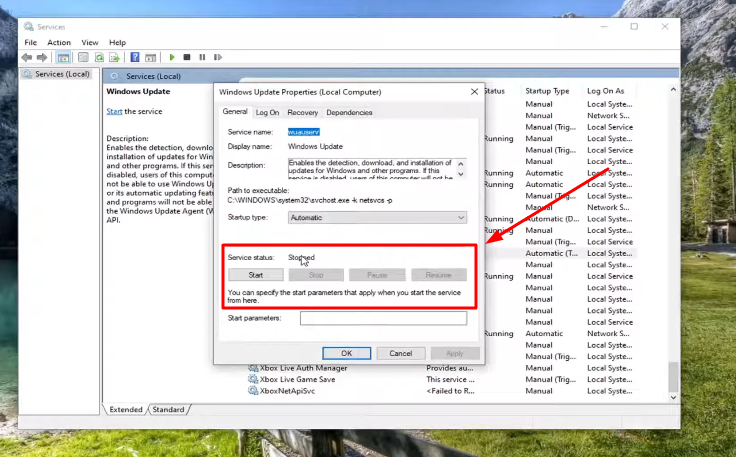
Task: Maximize the Services window
Action: point(634,26)
